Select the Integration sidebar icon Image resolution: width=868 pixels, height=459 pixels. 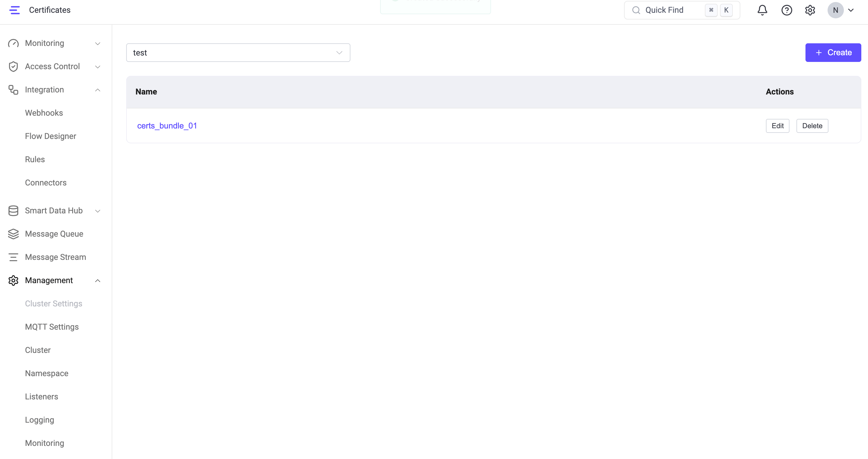click(13, 90)
